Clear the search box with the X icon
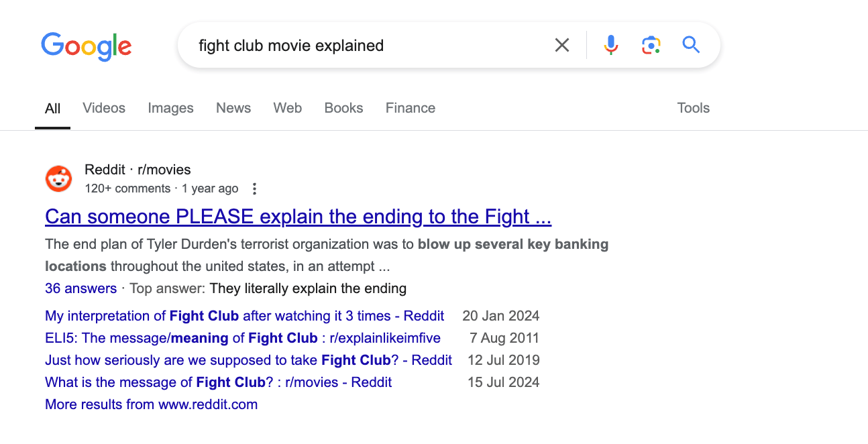This screenshot has width=868, height=444. [x=562, y=45]
